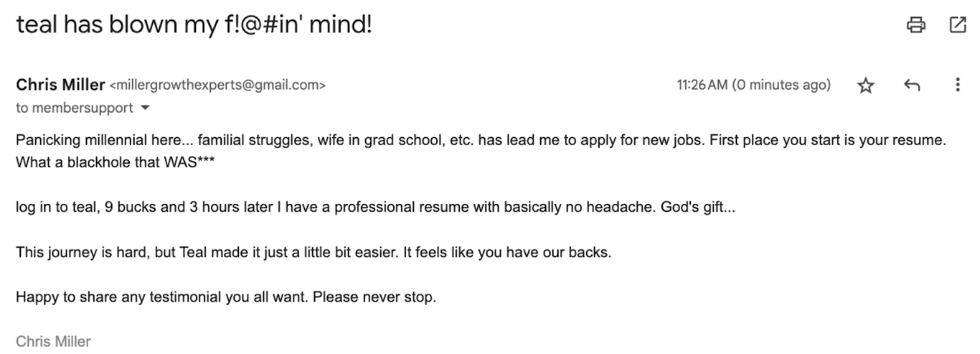The image size is (980, 354).
Task: Click the subject line about teal
Action: click(194, 25)
